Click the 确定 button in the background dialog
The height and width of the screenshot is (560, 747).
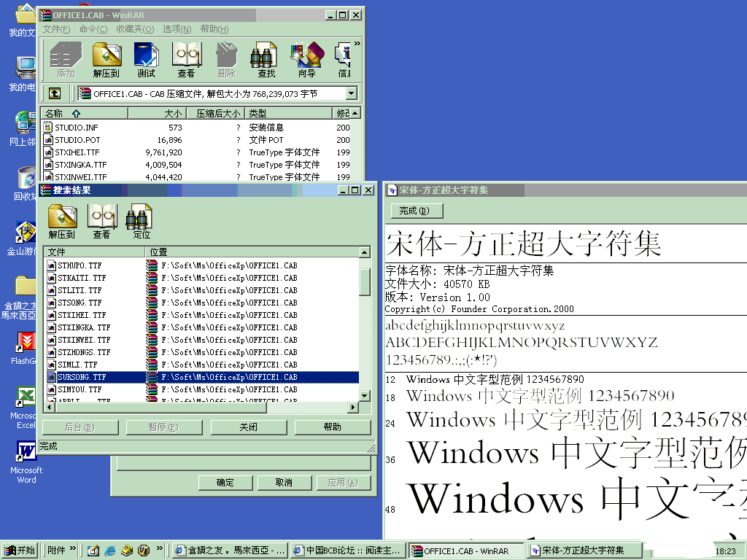click(x=225, y=483)
